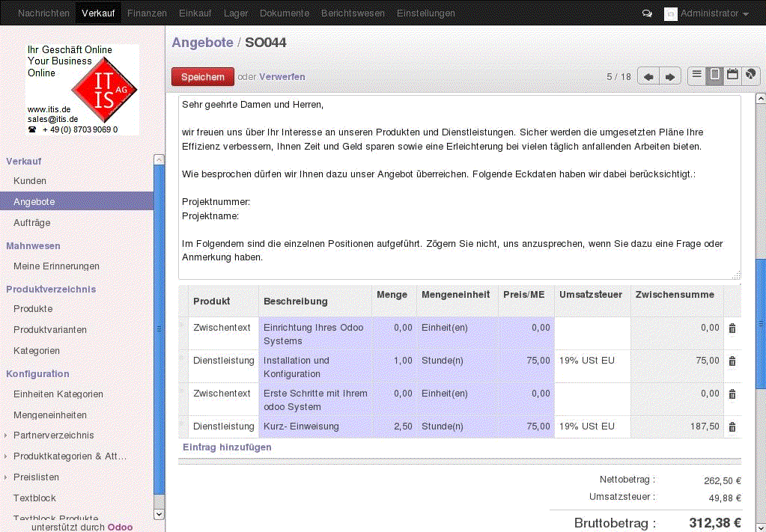766x532 pixels.
Task: Open Meine Erinnerungen in sidebar
Action: pos(56,266)
